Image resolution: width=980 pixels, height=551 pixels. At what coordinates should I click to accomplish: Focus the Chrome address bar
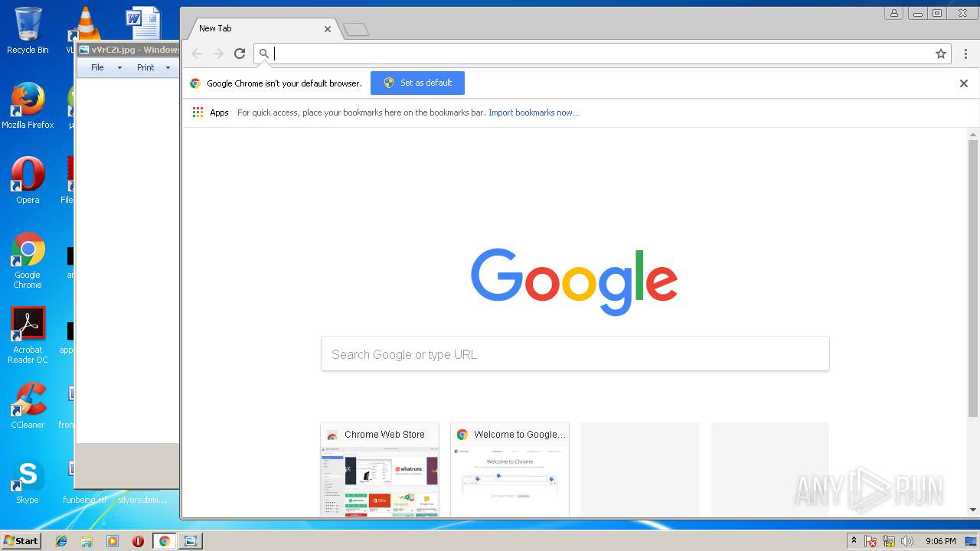click(601, 54)
